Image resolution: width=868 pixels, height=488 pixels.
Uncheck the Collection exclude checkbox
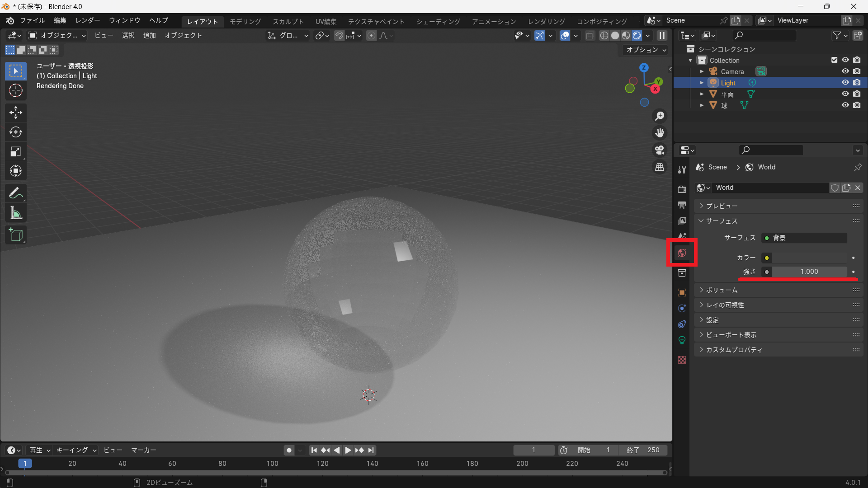pos(834,60)
